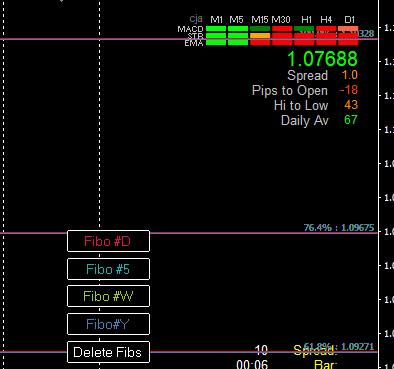Click the EMA row label
Image resolution: width=394 pixels, height=369 pixels.
194,43
